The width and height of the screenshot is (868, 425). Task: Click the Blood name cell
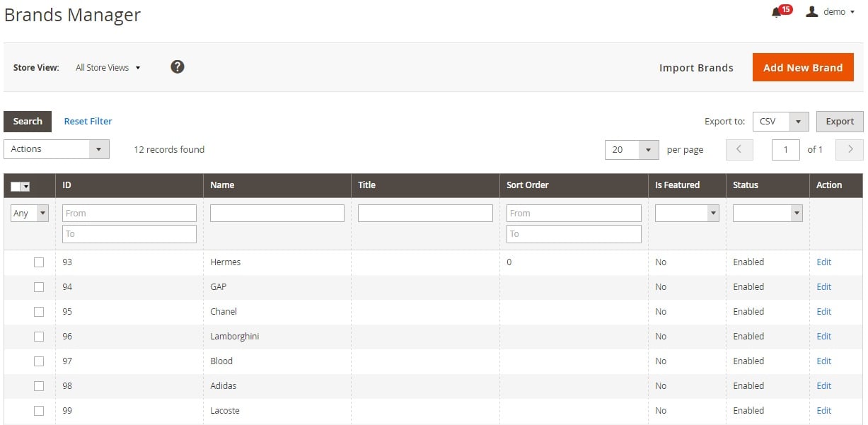coord(277,361)
